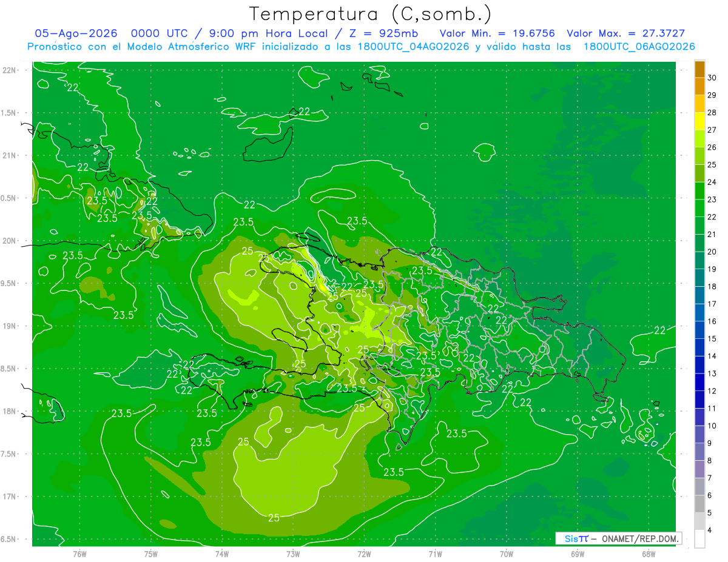Screen dimensions: 728x562
Task: Click the '69W' longitude axis label
Action: [x=577, y=554]
